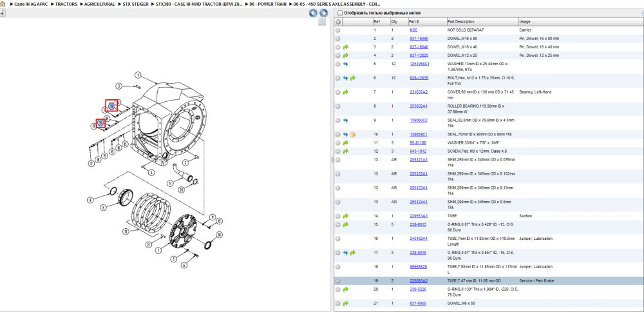Screen dimensions: 644x312
Task: Click the grey circle icon in table header
Action: (x=338, y=21)
